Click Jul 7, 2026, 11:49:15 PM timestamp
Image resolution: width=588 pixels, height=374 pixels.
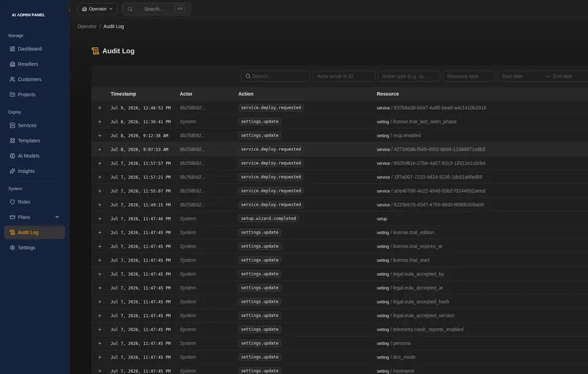pos(141,205)
